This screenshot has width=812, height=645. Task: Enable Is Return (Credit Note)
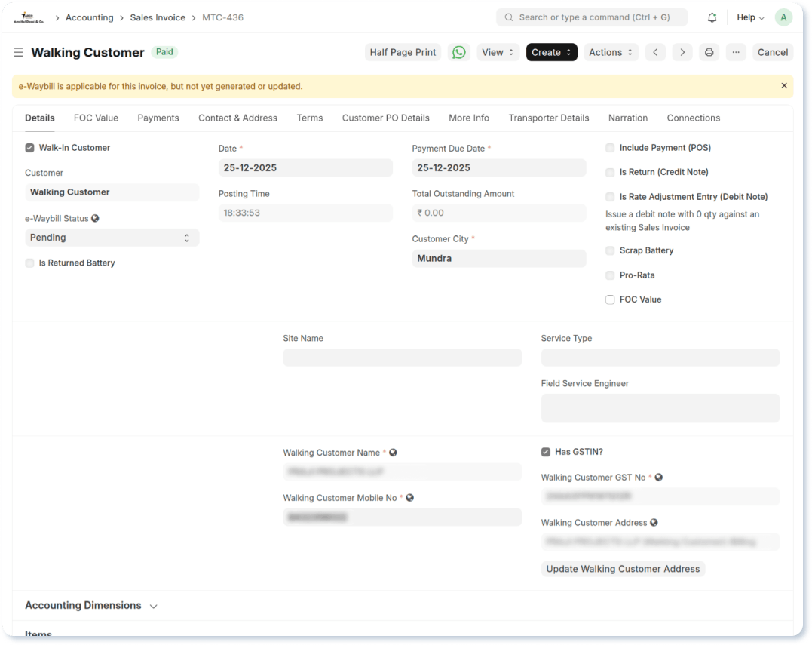tap(610, 172)
